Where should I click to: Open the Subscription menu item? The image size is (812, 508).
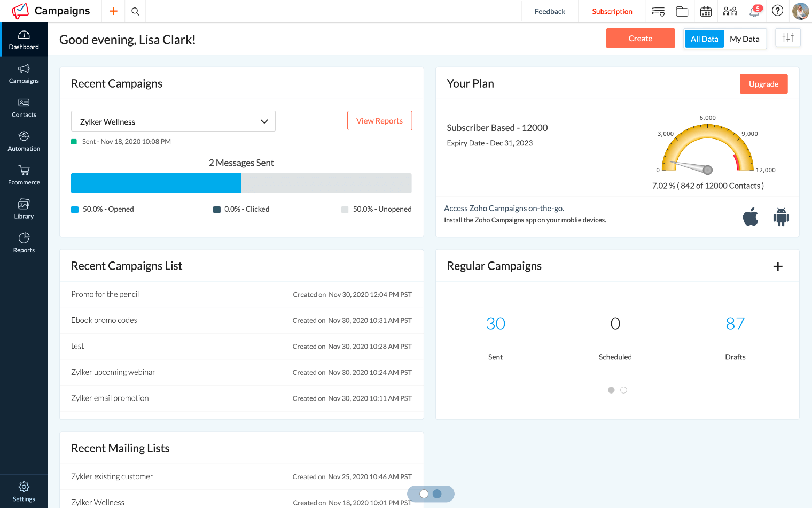612,11
